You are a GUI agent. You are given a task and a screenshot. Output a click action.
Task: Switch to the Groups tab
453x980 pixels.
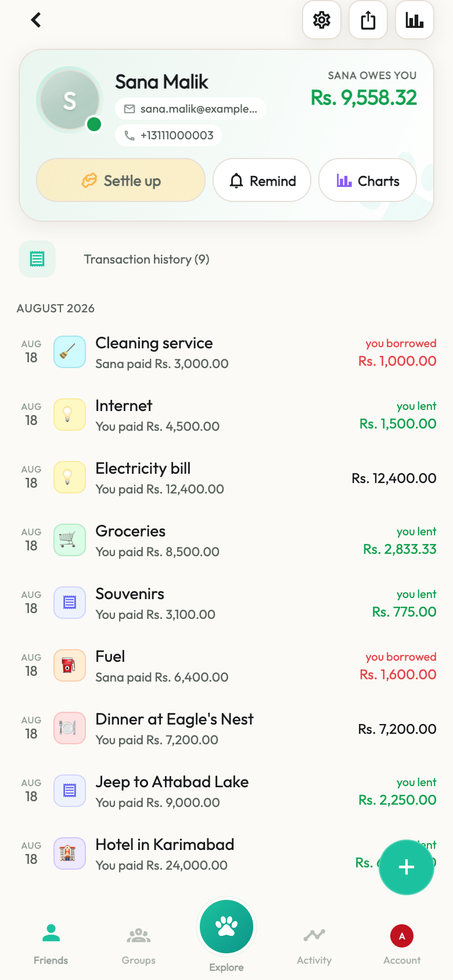tap(139, 944)
